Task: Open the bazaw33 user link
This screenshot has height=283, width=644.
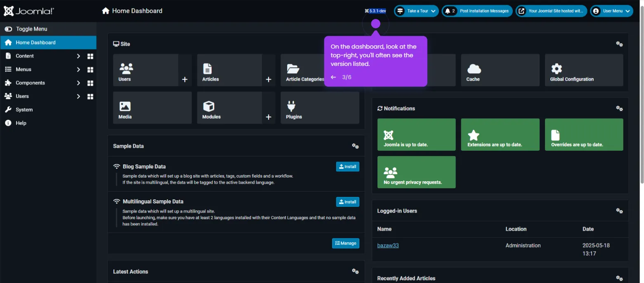Action: [388, 246]
